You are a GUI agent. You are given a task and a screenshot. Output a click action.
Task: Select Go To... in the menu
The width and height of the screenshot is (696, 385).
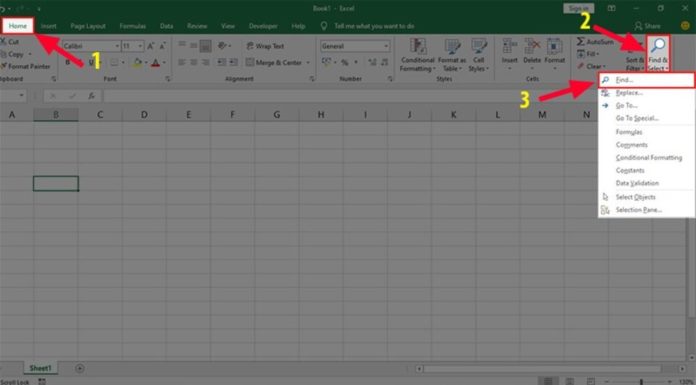coord(646,105)
